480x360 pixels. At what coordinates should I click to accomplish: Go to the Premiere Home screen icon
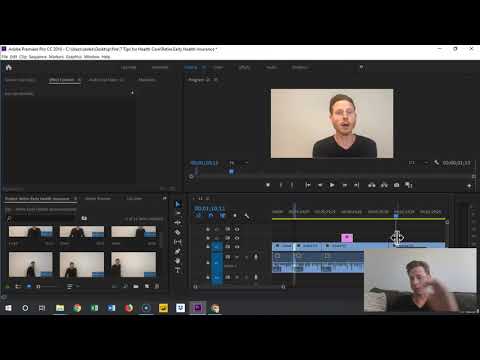coord(9,68)
